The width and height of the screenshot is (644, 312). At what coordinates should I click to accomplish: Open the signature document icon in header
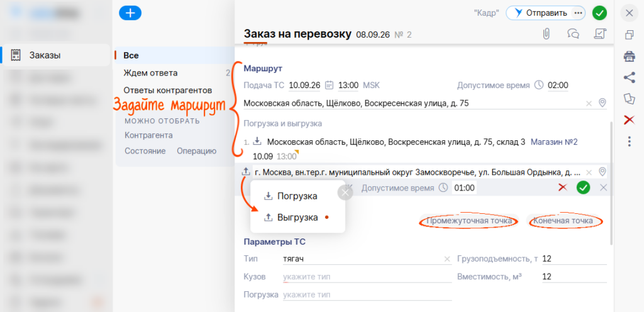(x=601, y=34)
